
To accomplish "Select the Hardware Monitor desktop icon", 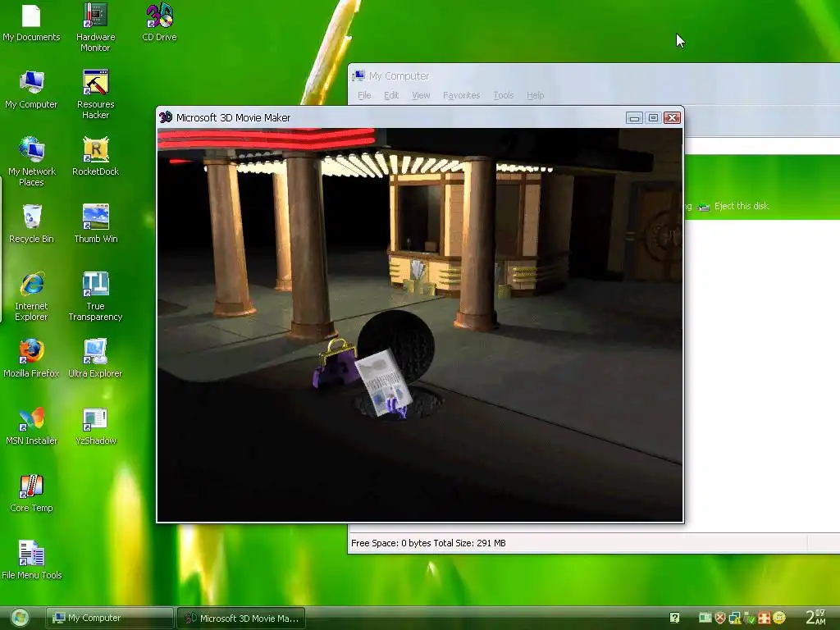I will click(95, 27).
